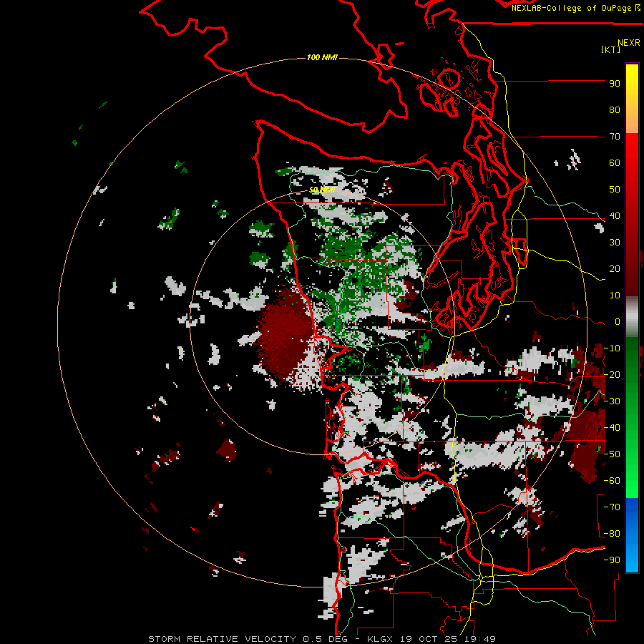
Task: Click the [KT] units label
Action: point(611,49)
